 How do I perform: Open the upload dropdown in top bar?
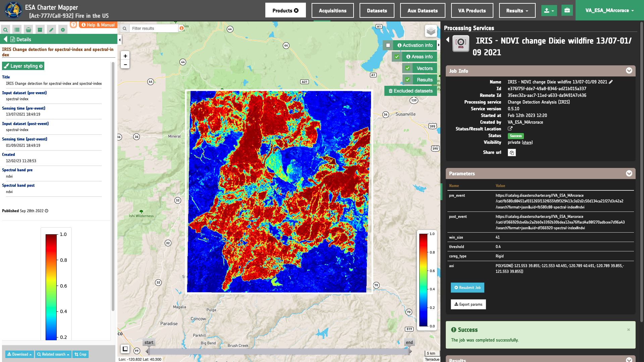tap(549, 10)
